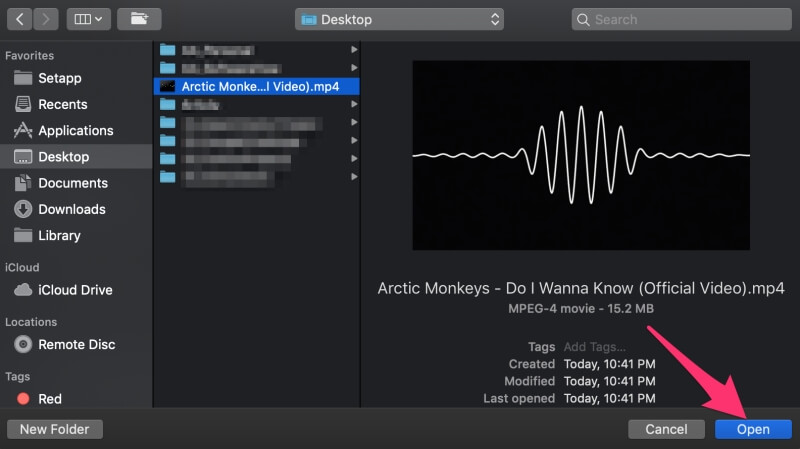
Task: Open iCloud Drive in the sidebar
Action: click(77, 290)
